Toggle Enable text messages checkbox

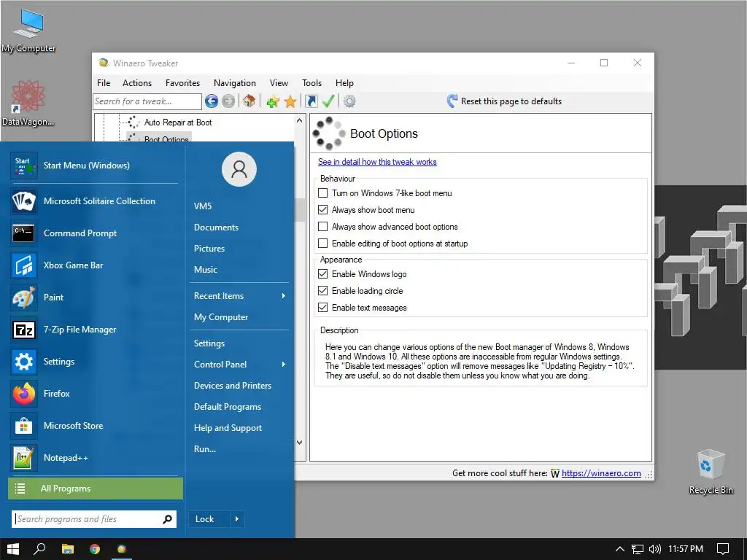pyautogui.click(x=323, y=308)
